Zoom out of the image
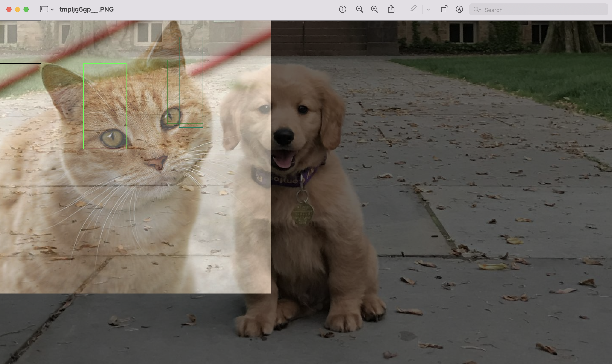 coord(359,9)
